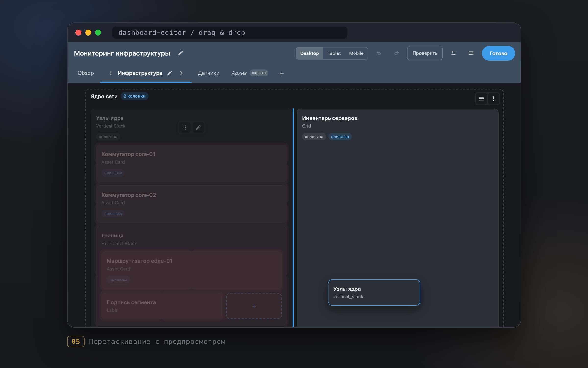Click the undo arrow icon
This screenshot has height=368, width=588.
coord(379,53)
